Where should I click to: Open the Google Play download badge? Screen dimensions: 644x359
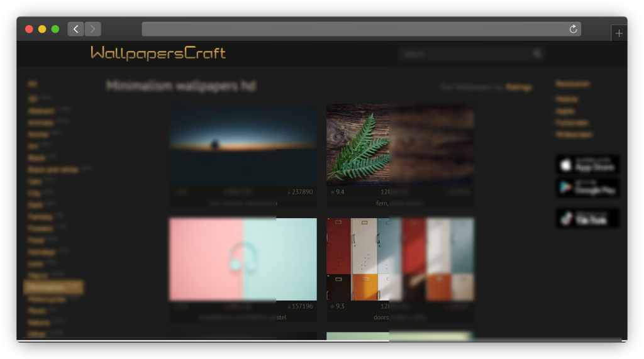(587, 188)
